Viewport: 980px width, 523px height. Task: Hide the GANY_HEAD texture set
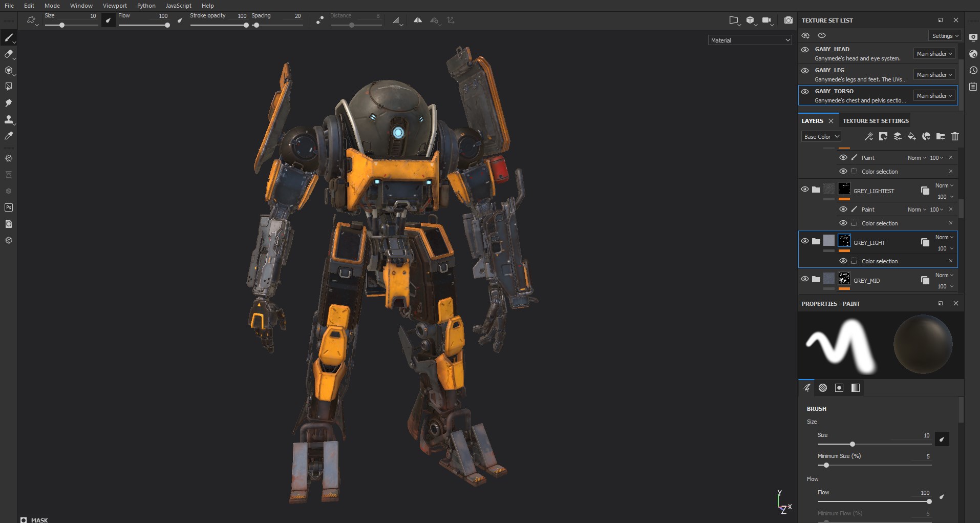805,50
